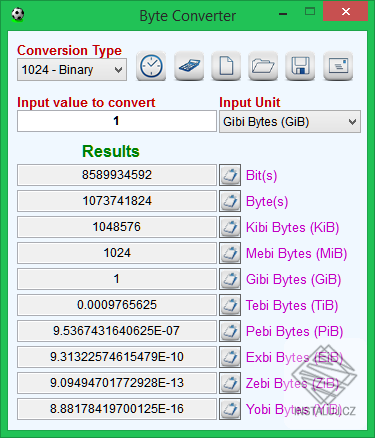Open the Conversion Type dropdown
The image size is (375, 438).
tap(72, 70)
